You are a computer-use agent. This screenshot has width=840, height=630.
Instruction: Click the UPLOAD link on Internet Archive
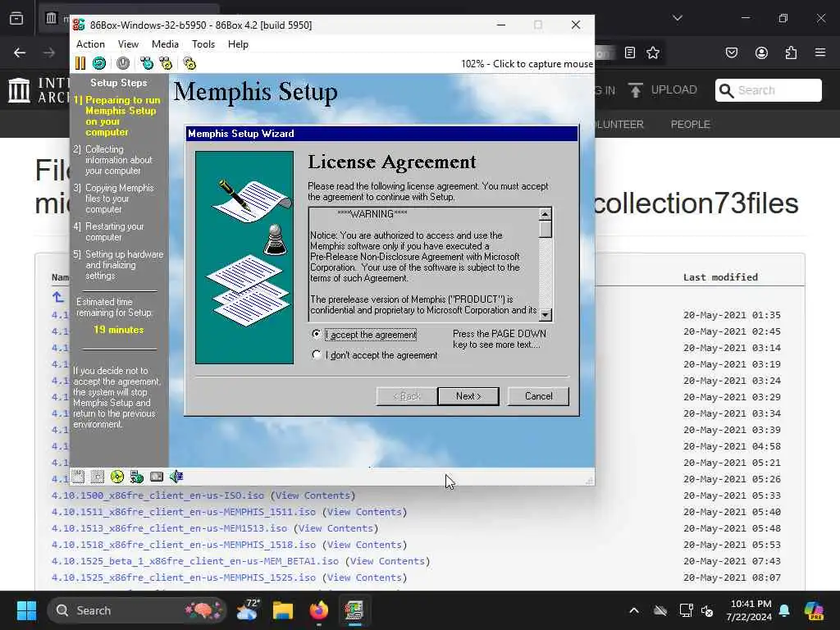663,90
